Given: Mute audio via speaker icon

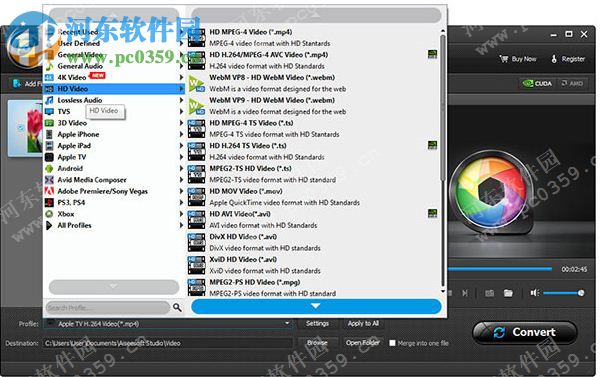Looking at the screenshot, I should click(534, 293).
